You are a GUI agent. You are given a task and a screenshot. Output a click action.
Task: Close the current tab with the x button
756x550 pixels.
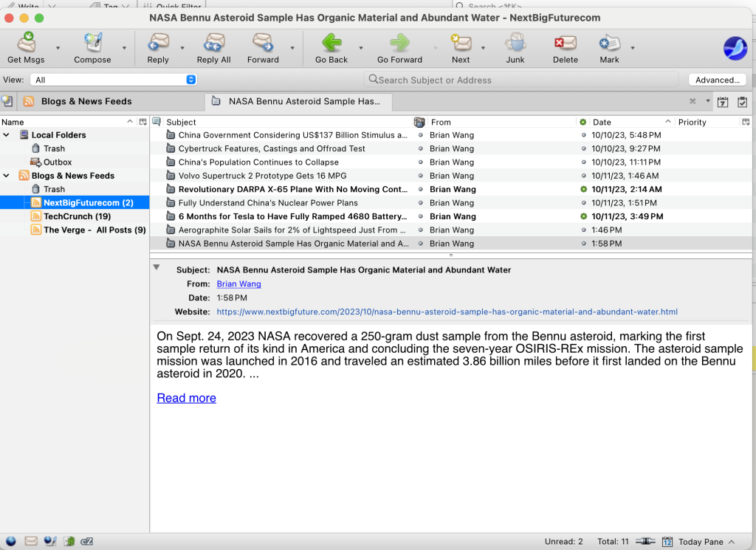[693, 101]
